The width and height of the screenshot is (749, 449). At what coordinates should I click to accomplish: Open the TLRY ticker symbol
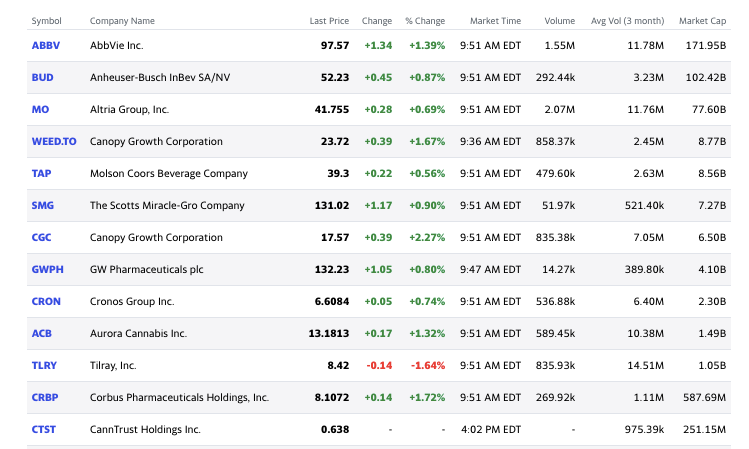coord(44,365)
